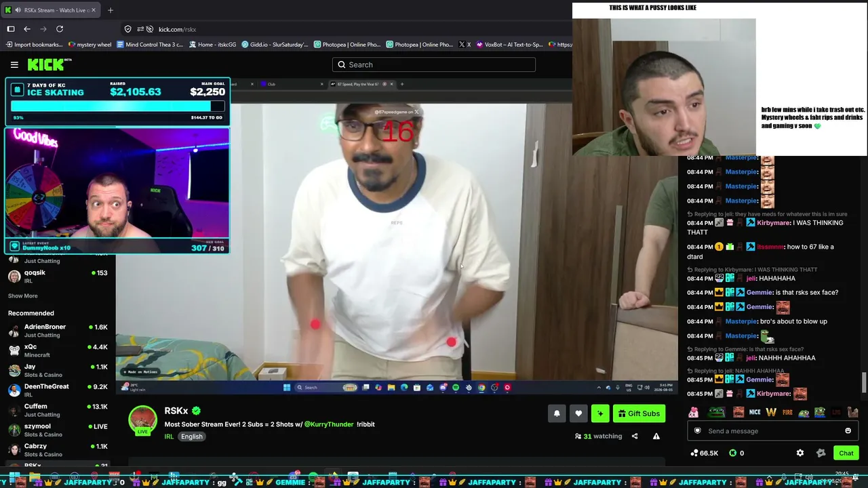The width and height of the screenshot is (868, 488).
Task: Open szymool recommended channel
Action: click(58, 430)
